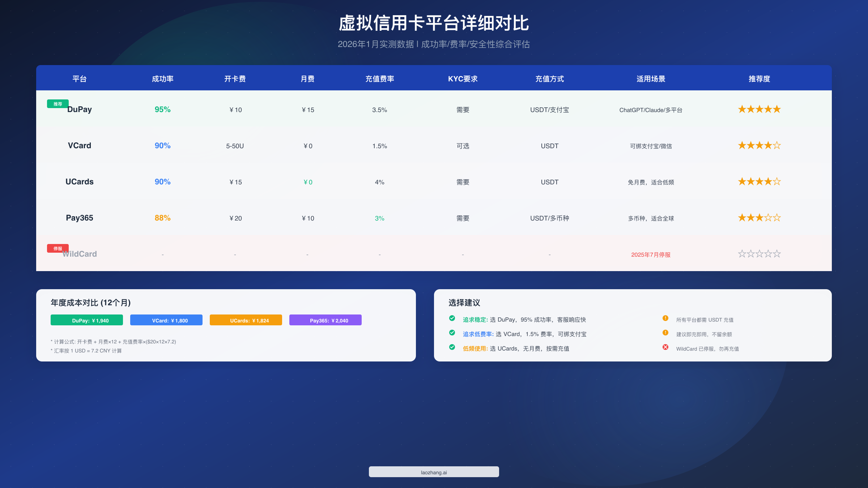Click the Pay365: ¥2,040 cost badge
Screen dimensions: 868x488
coord(325,320)
